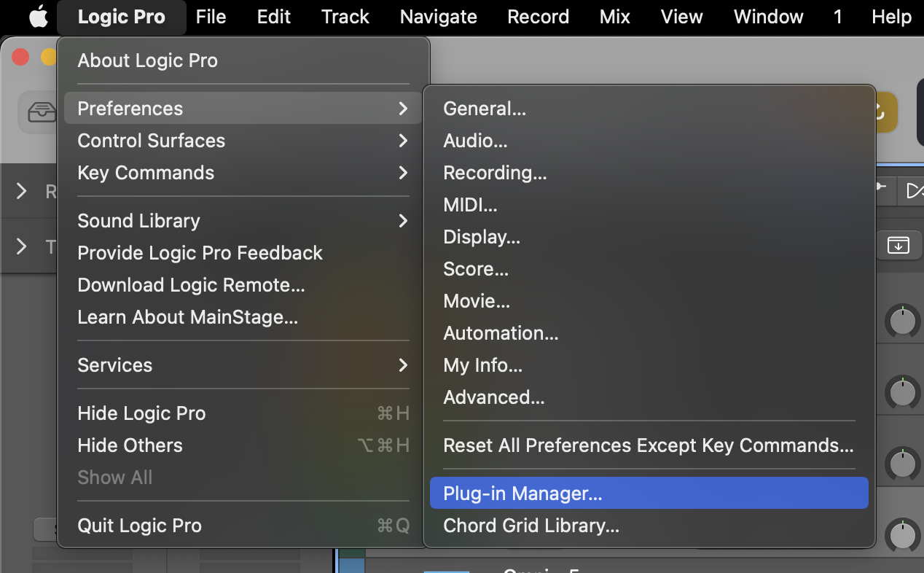The width and height of the screenshot is (924, 573).
Task: Select Recording… in the Preferences submenu
Action: point(649,173)
